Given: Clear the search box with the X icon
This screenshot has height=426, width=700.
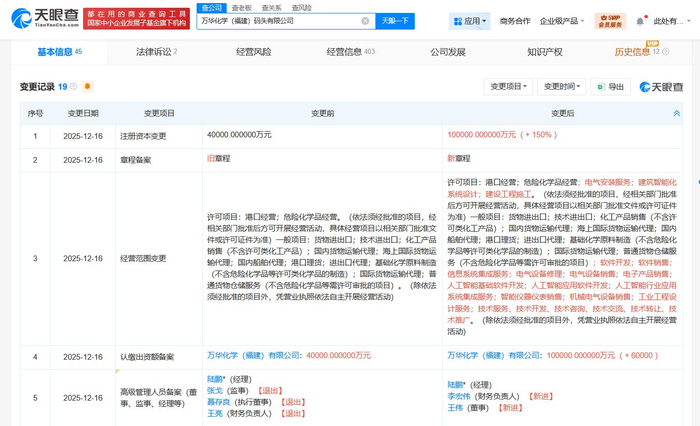Looking at the screenshot, I should pyautogui.click(x=365, y=20).
